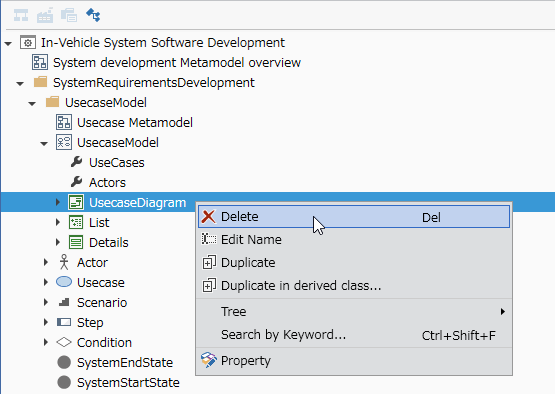Expand the Details node
Screen dimensions: 555x394
click(58, 242)
